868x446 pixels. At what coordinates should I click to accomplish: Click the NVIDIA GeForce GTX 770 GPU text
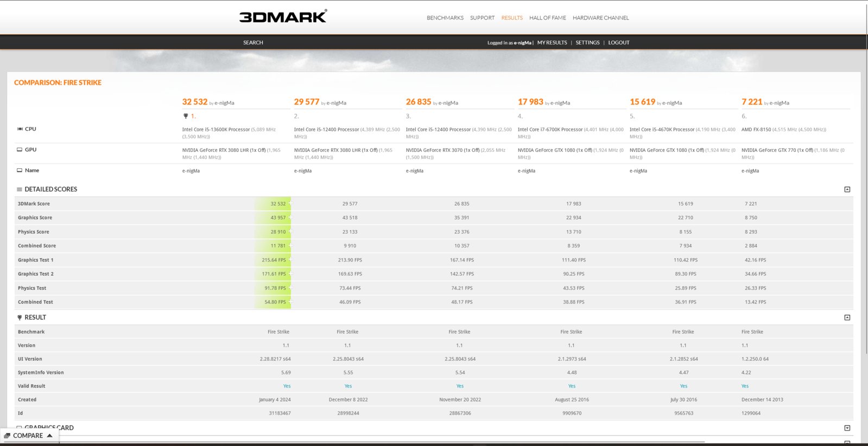[x=777, y=150]
